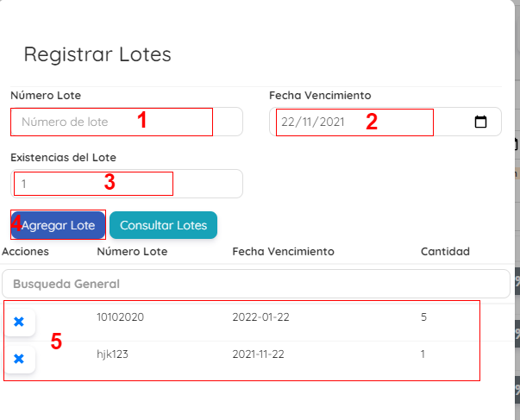Click the Registrar Lotes heading
Viewport: 520px width, 420px height.
pos(97,54)
